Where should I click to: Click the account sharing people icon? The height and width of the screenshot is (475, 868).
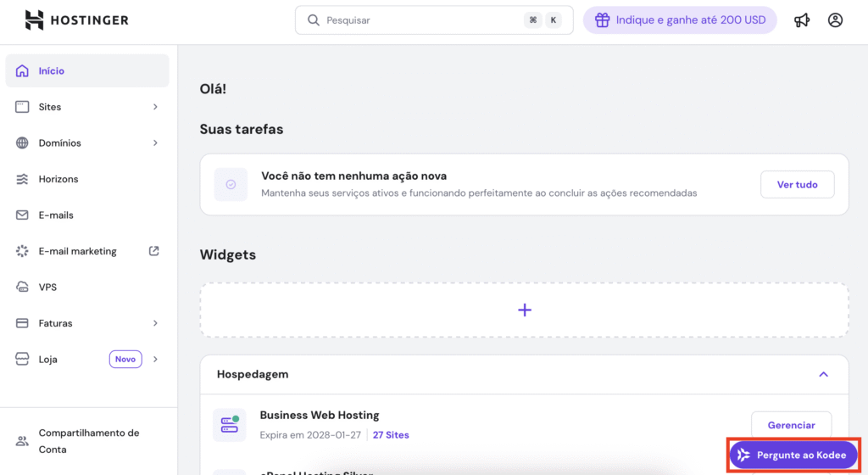(x=22, y=441)
